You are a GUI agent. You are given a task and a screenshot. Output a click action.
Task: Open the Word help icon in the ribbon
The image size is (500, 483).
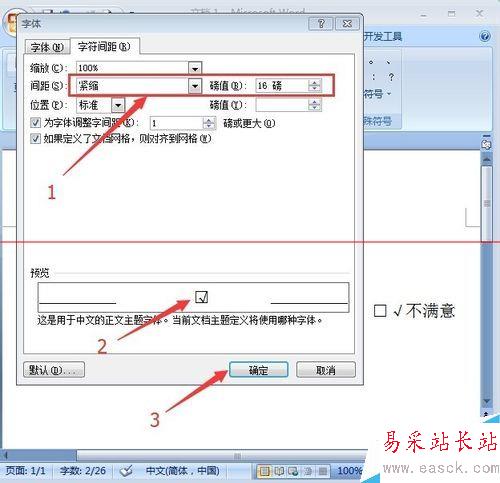[485, 36]
